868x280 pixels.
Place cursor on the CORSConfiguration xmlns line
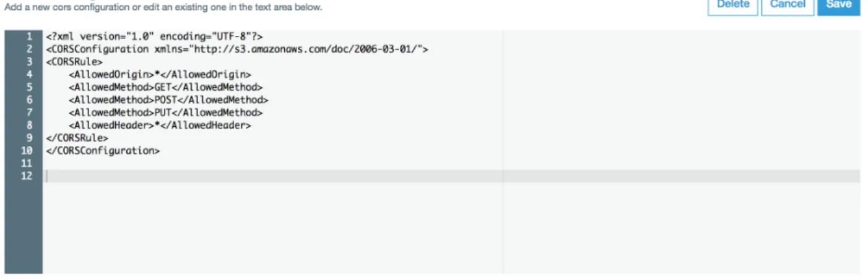237,49
